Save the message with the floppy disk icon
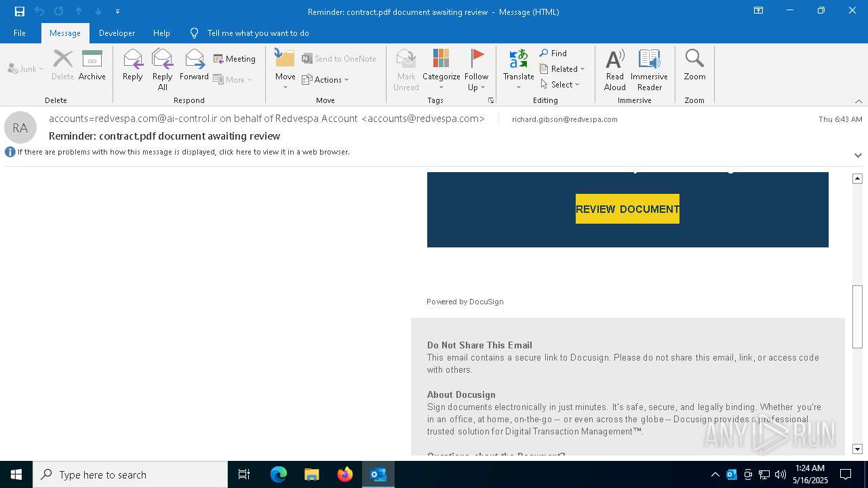Viewport: 868px width, 488px height. tap(20, 12)
